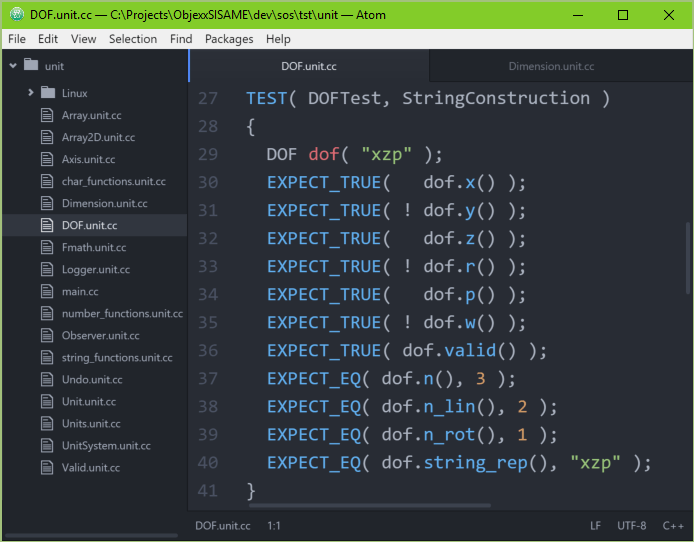This screenshot has width=694, height=542.
Task: Click file icon beside Valid.unit.cc
Action: 47,468
